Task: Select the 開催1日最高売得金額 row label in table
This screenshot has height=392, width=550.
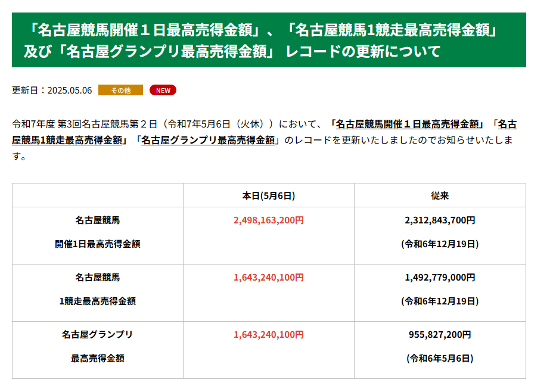Action: click(x=98, y=244)
